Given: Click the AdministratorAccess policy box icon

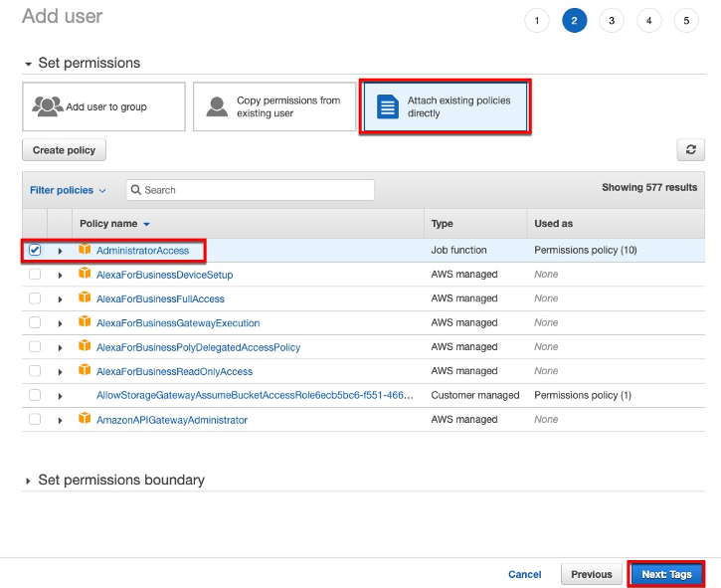Looking at the screenshot, I should coord(85,249).
